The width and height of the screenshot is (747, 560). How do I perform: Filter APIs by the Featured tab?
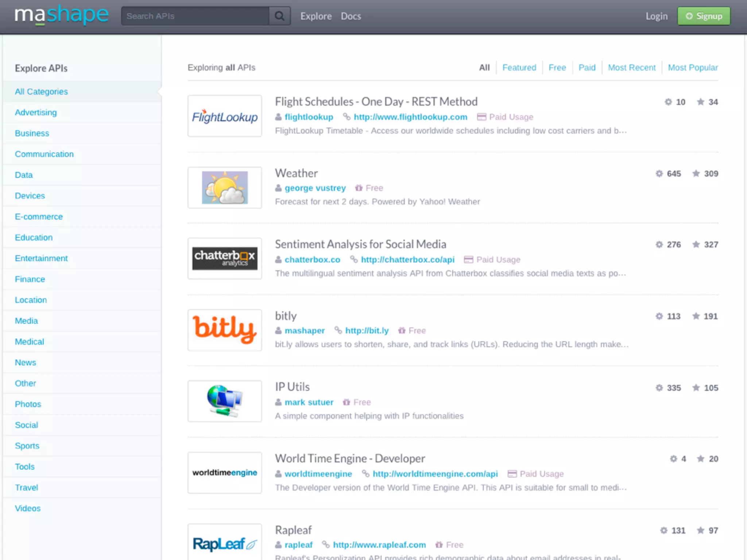pos(519,68)
